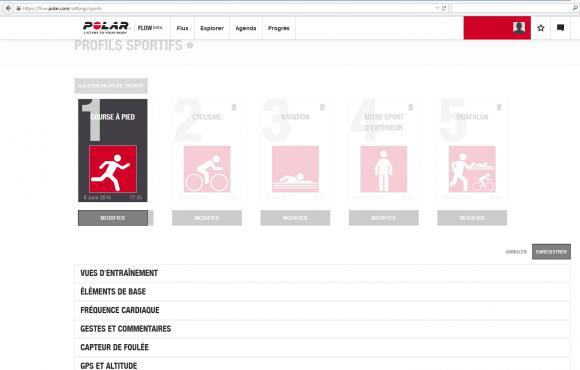580x370 pixels.
Task: Click the info icon next to Profils Sportifs
Action: click(x=190, y=45)
